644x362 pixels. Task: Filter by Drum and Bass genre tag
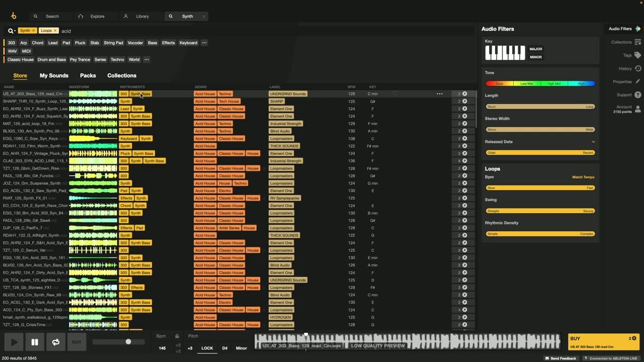pos(51,59)
